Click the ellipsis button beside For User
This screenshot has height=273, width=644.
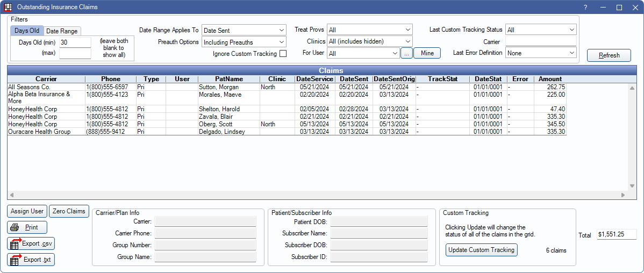point(406,53)
